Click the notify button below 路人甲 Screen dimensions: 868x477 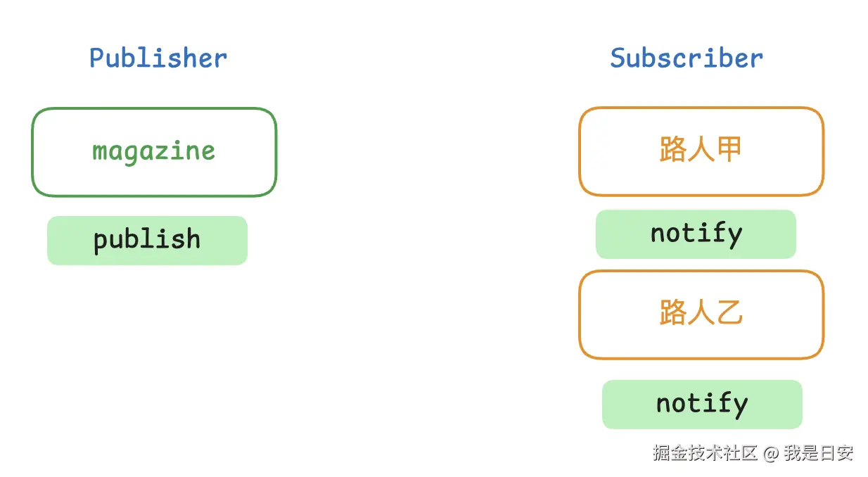click(x=696, y=234)
